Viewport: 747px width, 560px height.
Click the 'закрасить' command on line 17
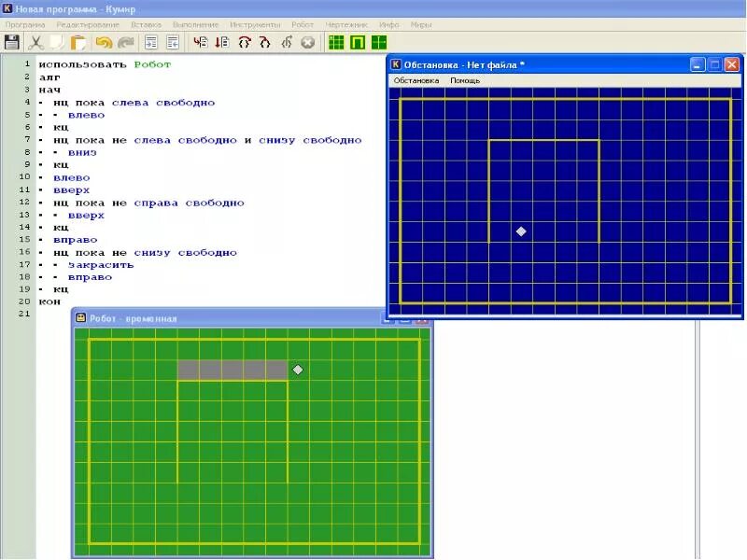point(101,265)
